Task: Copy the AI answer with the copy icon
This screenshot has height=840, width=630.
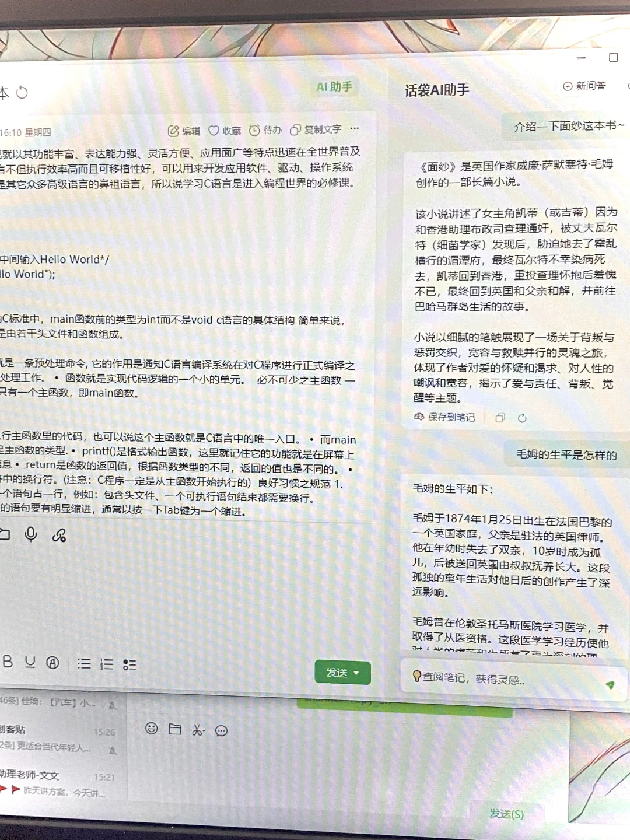Action: click(500, 418)
